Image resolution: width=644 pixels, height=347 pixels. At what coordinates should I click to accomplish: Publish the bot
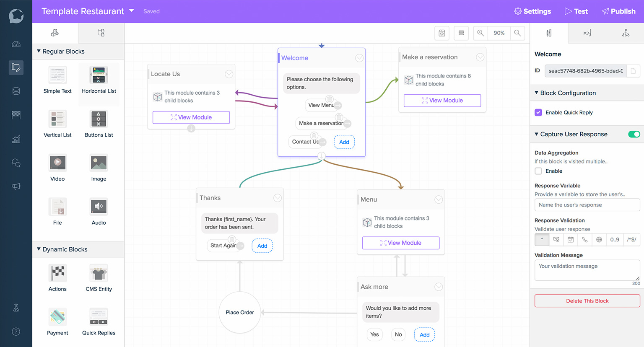(619, 11)
